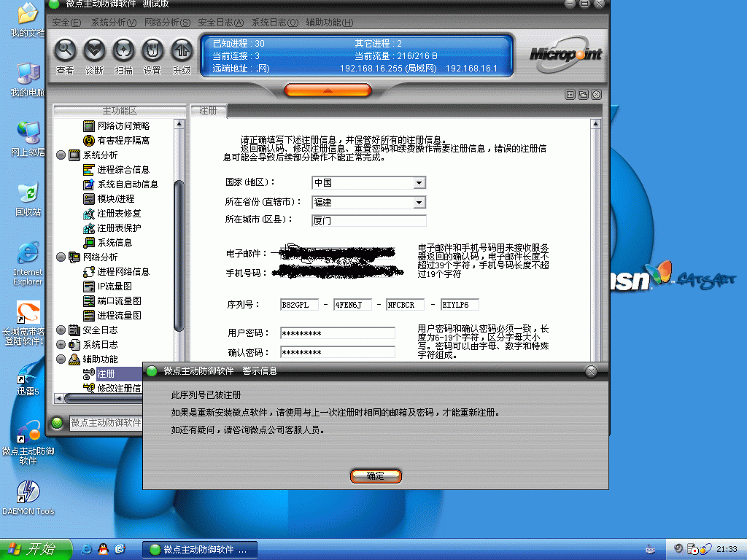747x560 pixels.
Task: Launch QQ penguin from quick launch bar
Action: (x=103, y=550)
